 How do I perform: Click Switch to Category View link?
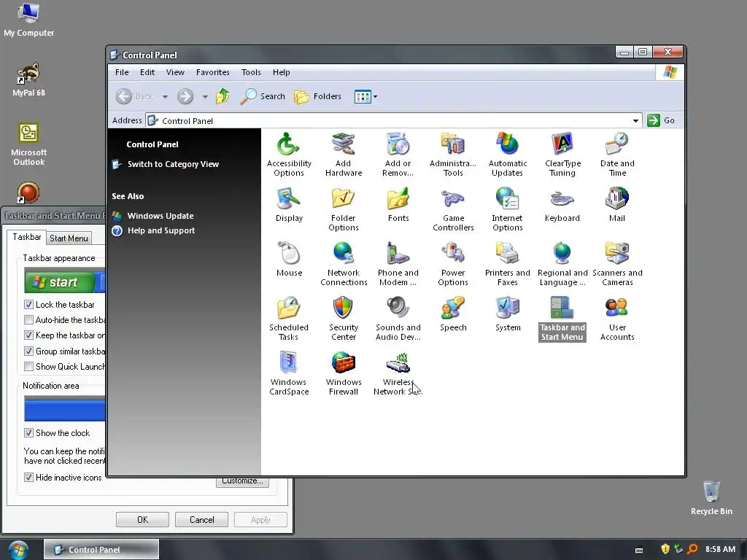pos(173,164)
